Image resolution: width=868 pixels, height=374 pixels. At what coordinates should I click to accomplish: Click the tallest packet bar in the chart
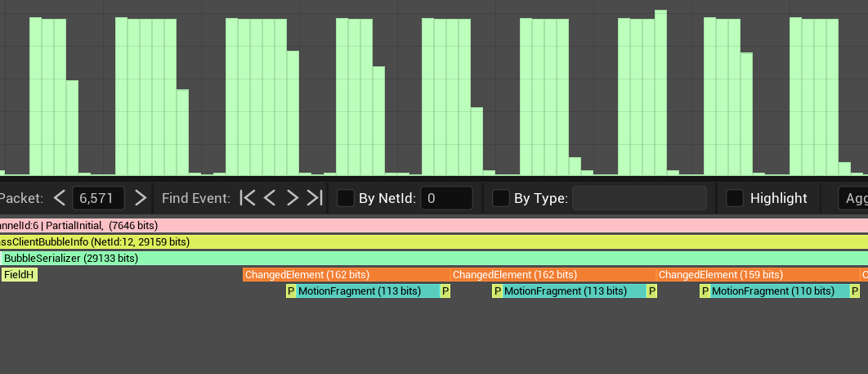pyautogui.click(x=661, y=90)
